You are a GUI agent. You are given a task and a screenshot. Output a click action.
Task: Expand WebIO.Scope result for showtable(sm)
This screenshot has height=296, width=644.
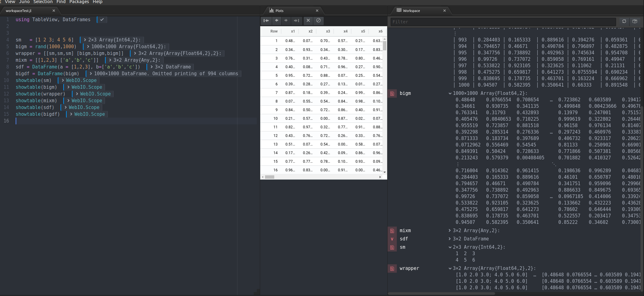(63, 80)
